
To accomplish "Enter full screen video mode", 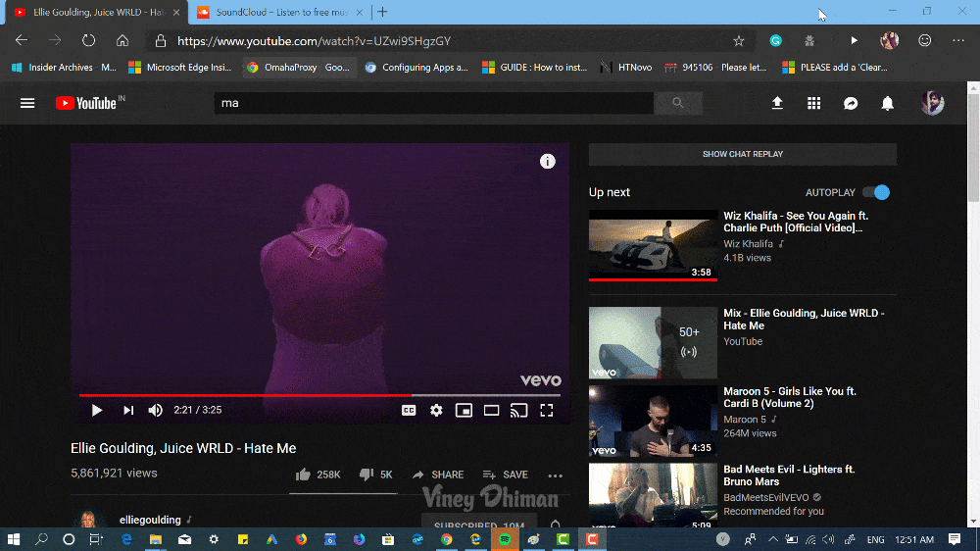I will point(547,410).
